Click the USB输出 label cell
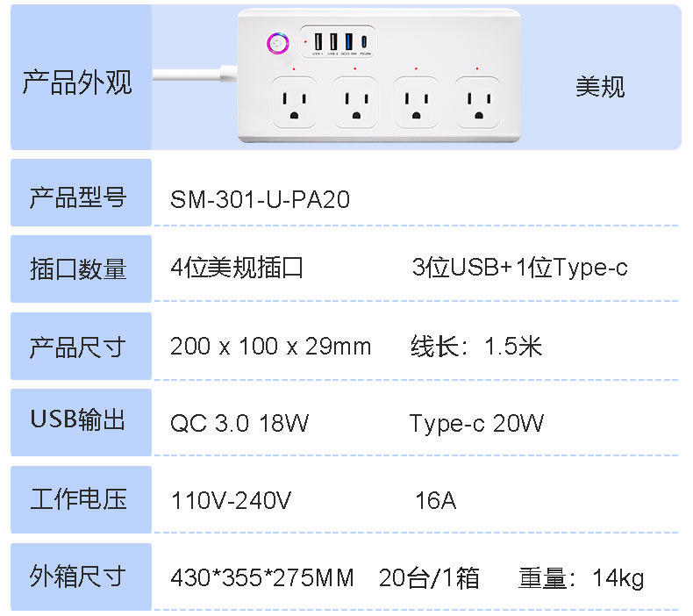The height and width of the screenshot is (616, 693). [79, 419]
